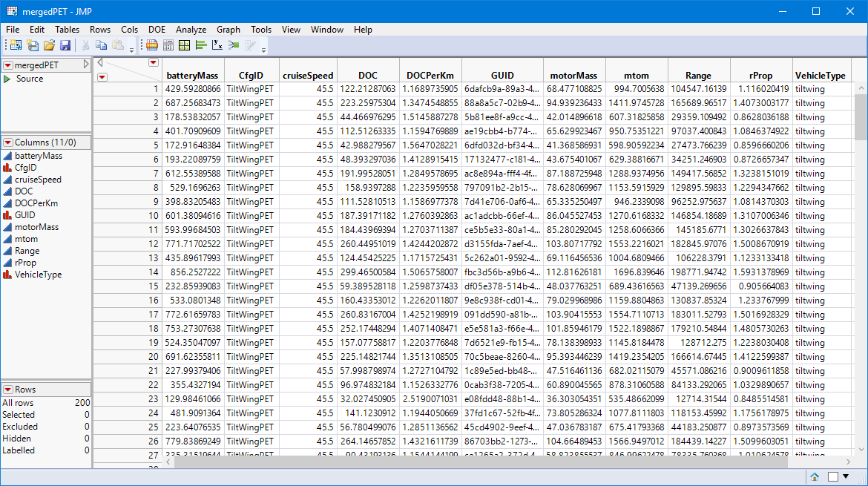
Task: Click the vertical scrollbar thumb
Action: [x=861, y=117]
